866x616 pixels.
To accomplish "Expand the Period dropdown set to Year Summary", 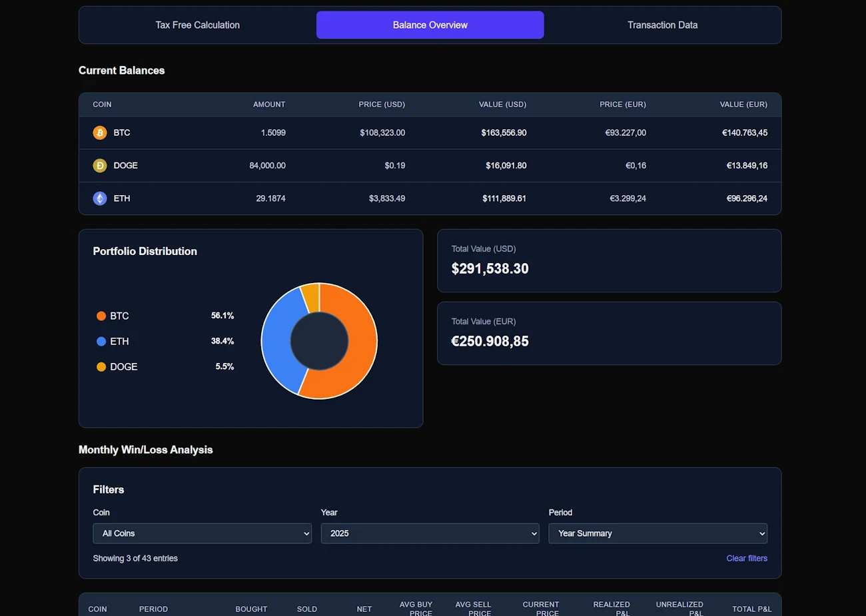I will [657, 533].
